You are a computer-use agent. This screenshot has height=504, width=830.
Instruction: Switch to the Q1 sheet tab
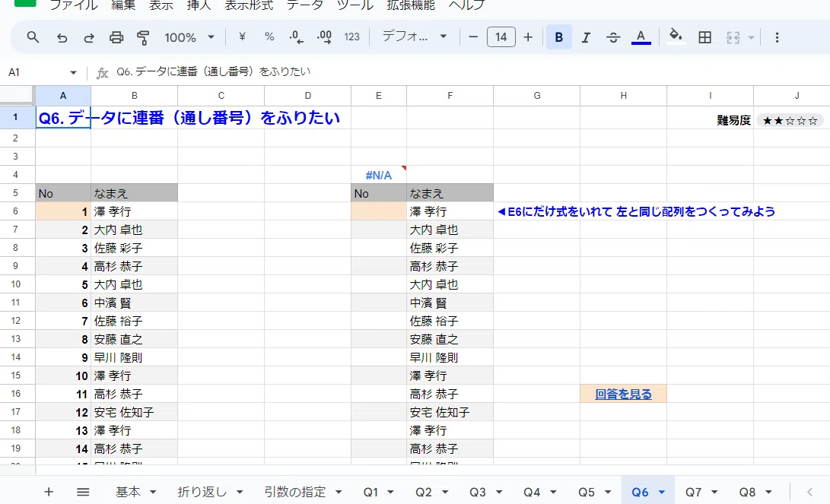point(370,492)
